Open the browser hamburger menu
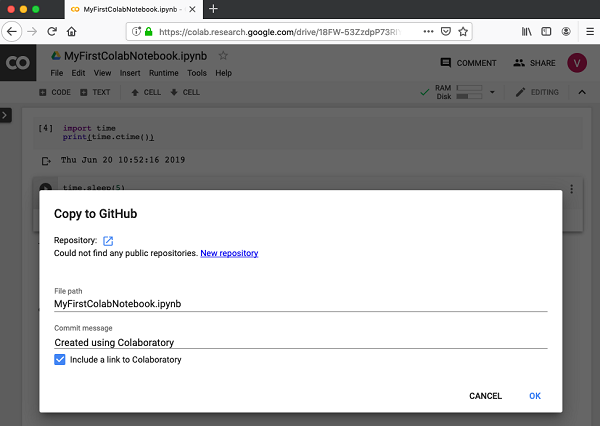Viewport: 600px width, 426px height. [x=589, y=31]
